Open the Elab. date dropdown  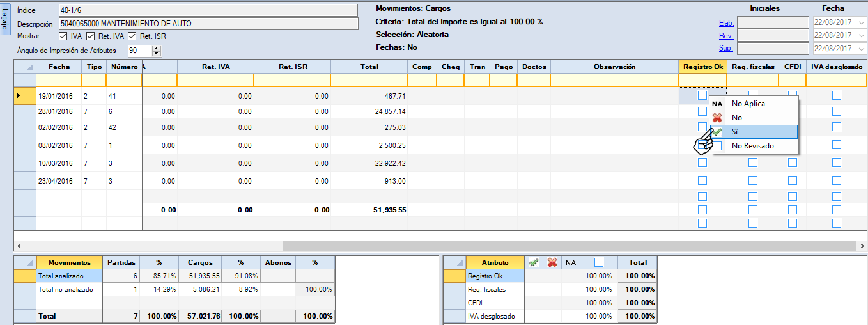[862, 23]
